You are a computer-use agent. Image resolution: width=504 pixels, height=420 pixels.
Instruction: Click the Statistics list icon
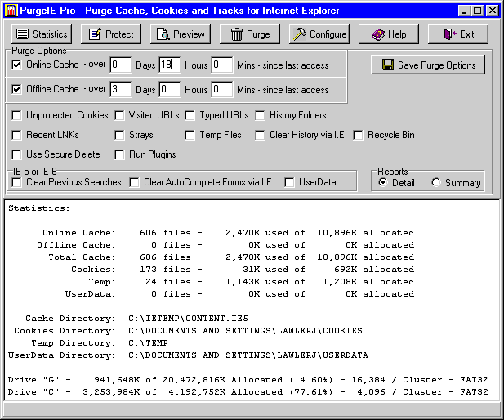(22, 34)
